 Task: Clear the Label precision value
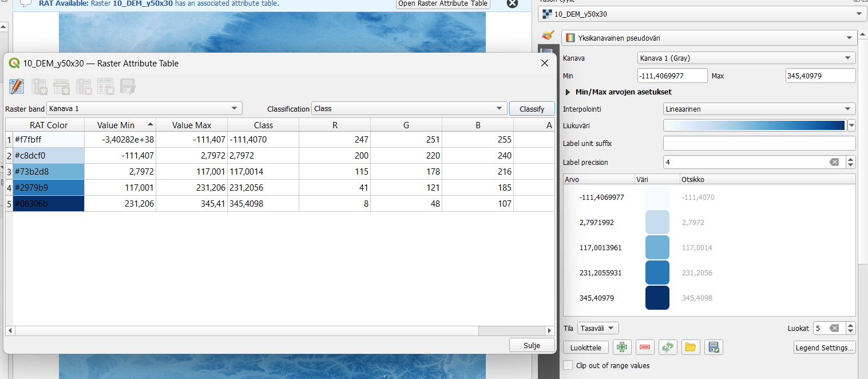(834, 163)
